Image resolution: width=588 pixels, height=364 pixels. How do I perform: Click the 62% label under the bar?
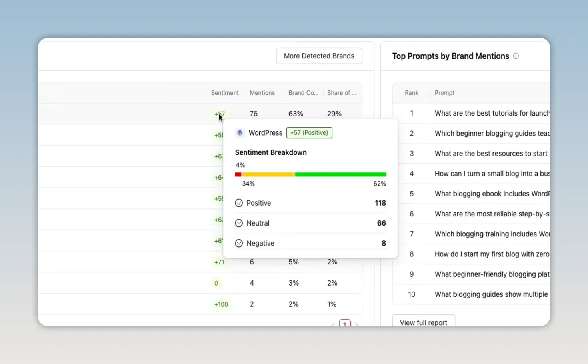point(380,184)
